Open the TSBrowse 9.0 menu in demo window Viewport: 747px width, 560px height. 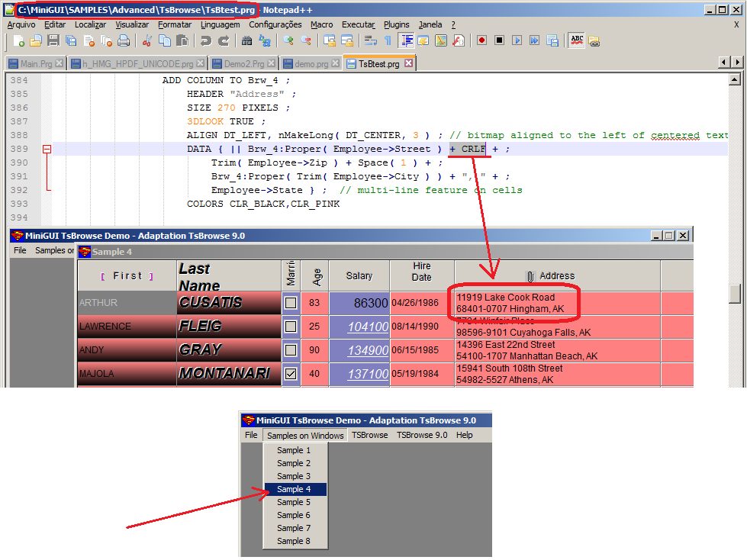click(x=422, y=435)
